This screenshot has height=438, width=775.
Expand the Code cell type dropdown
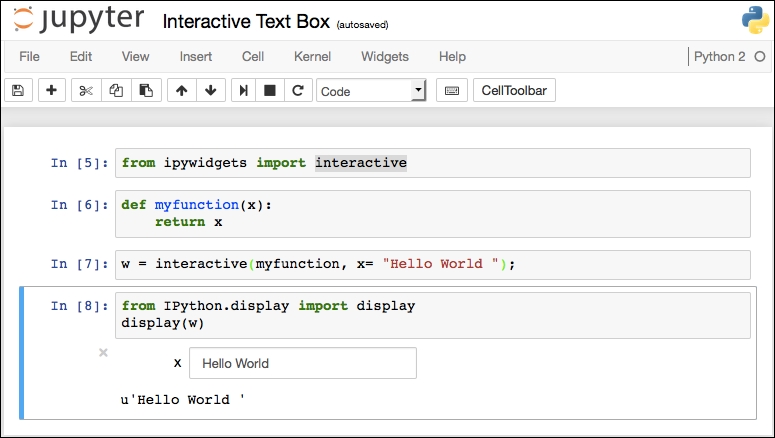[371, 91]
